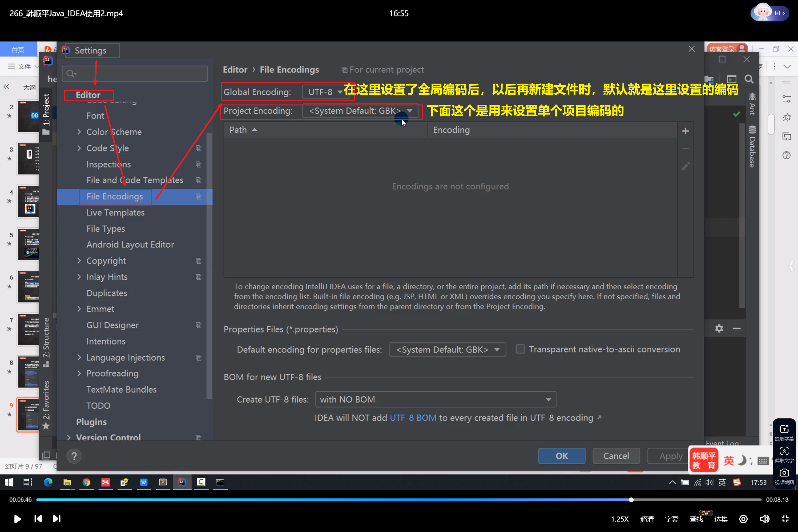The height and width of the screenshot is (532, 798).
Task: Expand the Color Scheme tree node
Action: pos(79,132)
